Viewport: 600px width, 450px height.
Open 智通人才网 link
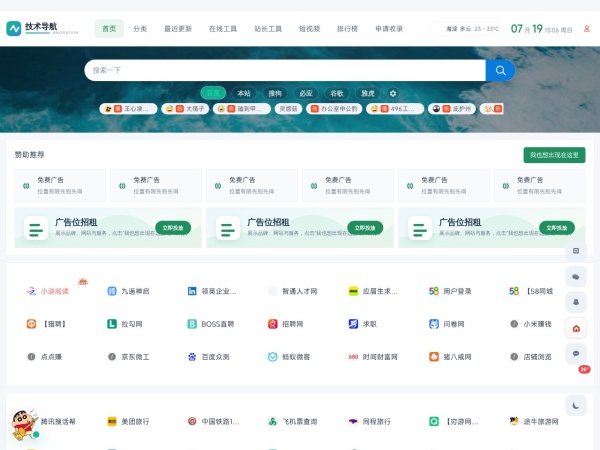click(300, 291)
